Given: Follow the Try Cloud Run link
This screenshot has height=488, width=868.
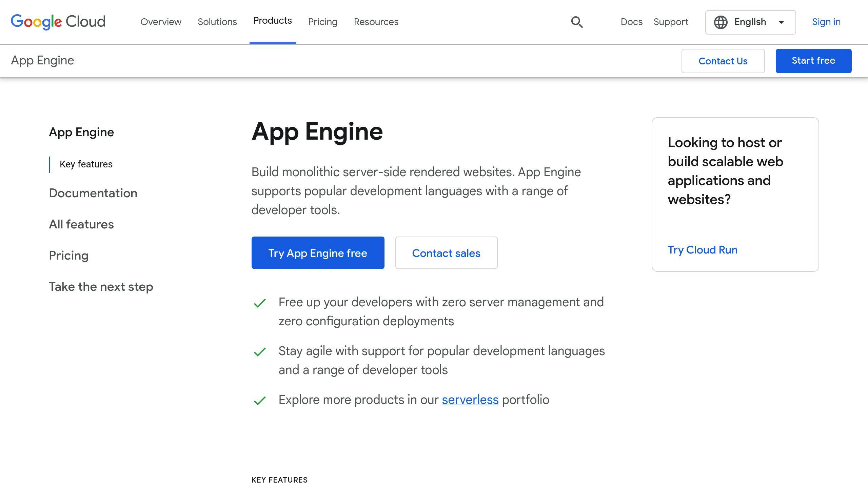Looking at the screenshot, I should pyautogui.click(x=703, y=250).
